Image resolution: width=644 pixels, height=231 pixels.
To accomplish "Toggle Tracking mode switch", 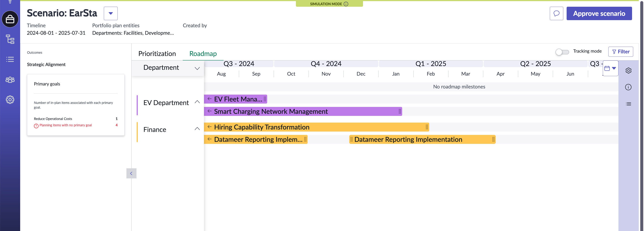I will 562,52.
